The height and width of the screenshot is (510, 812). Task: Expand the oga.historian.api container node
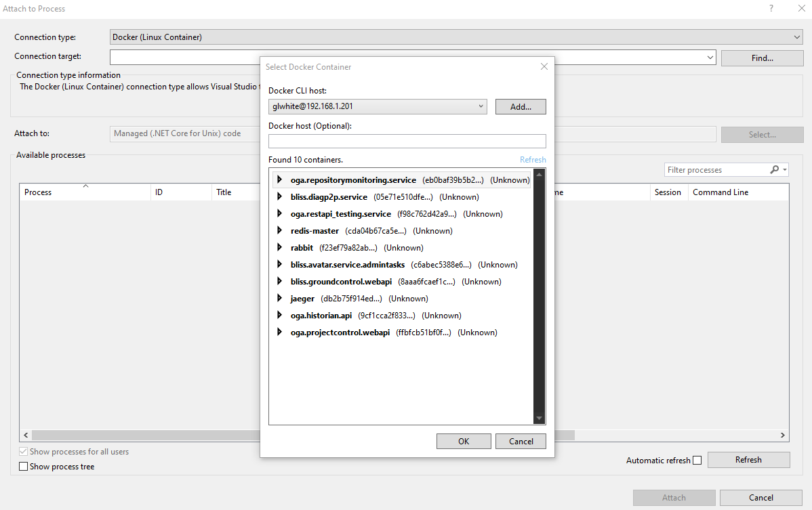click(280, 315)
